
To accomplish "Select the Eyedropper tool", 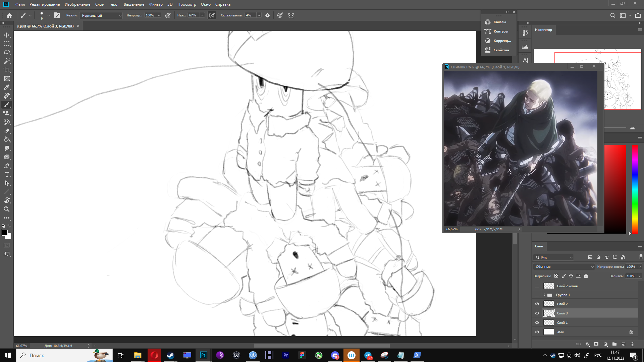I will 7,87.
